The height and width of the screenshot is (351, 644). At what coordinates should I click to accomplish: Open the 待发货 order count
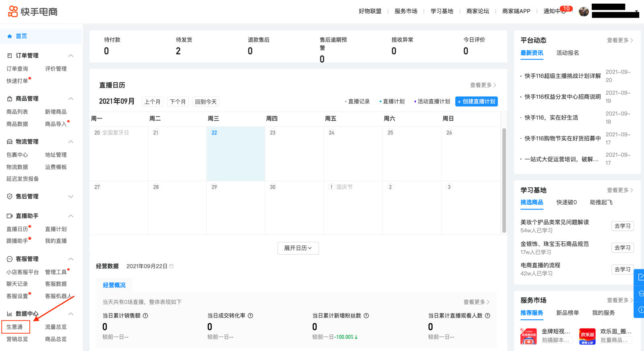(178, 51)
